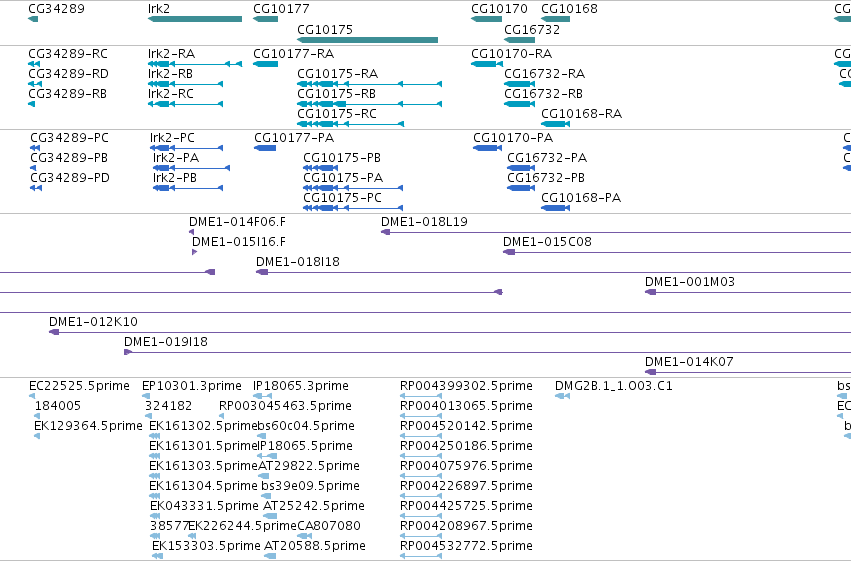
Task: Open transcript Irk2-RA
Action: [172, 54]
